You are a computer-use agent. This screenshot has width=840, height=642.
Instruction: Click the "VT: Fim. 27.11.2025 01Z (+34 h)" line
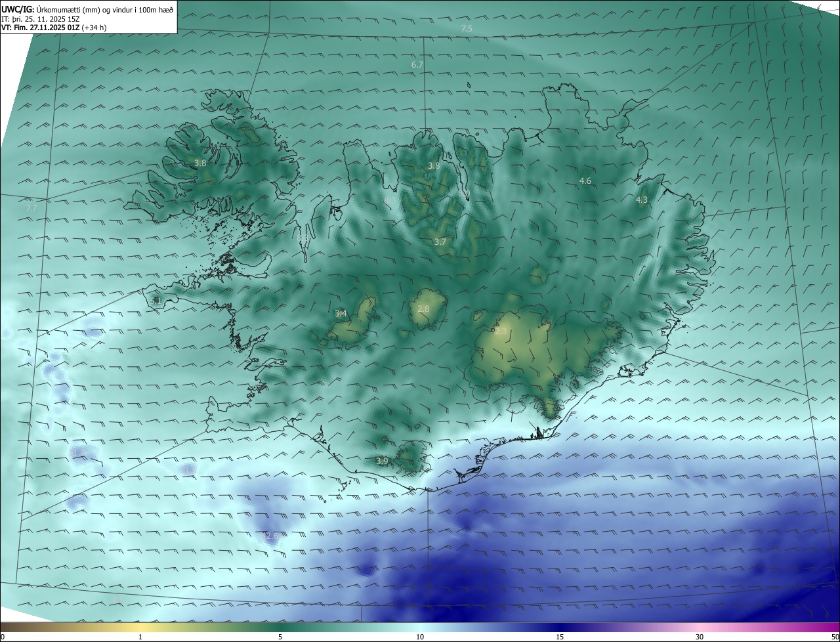[x=54, y=28]
